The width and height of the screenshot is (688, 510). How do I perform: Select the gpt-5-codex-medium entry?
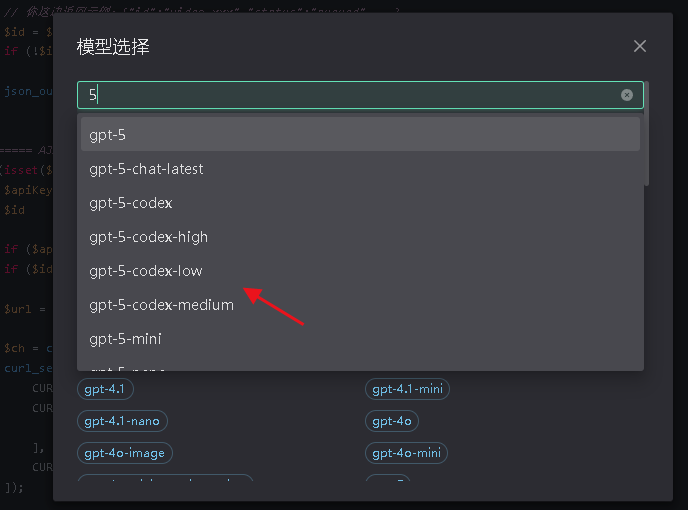pos(360,305)
